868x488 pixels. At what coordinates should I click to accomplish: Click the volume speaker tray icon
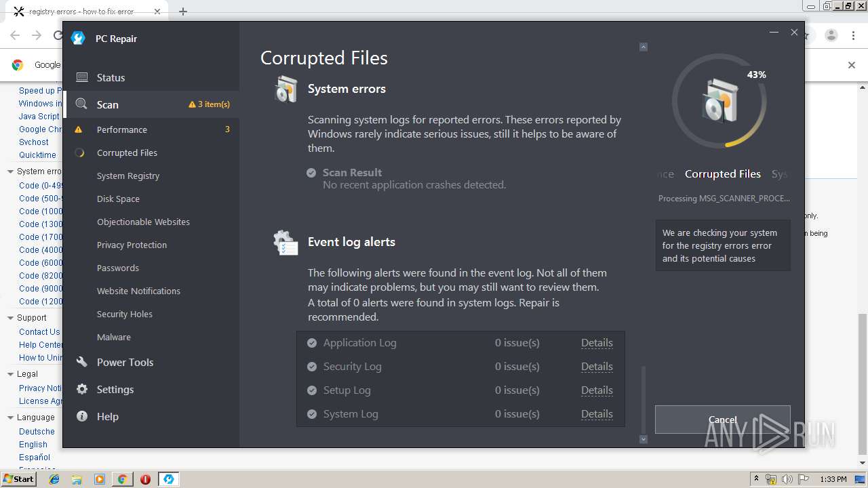point(787,479)
